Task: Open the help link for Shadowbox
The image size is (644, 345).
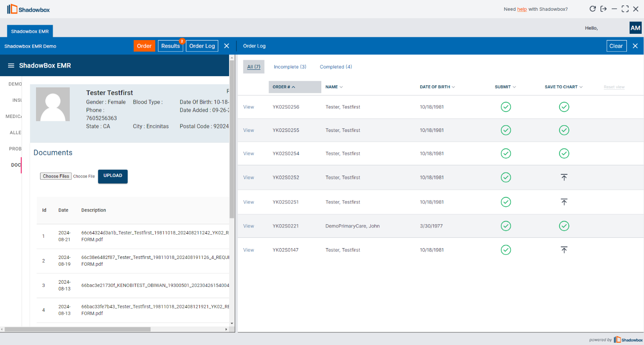Action: [x=522, y=9]
